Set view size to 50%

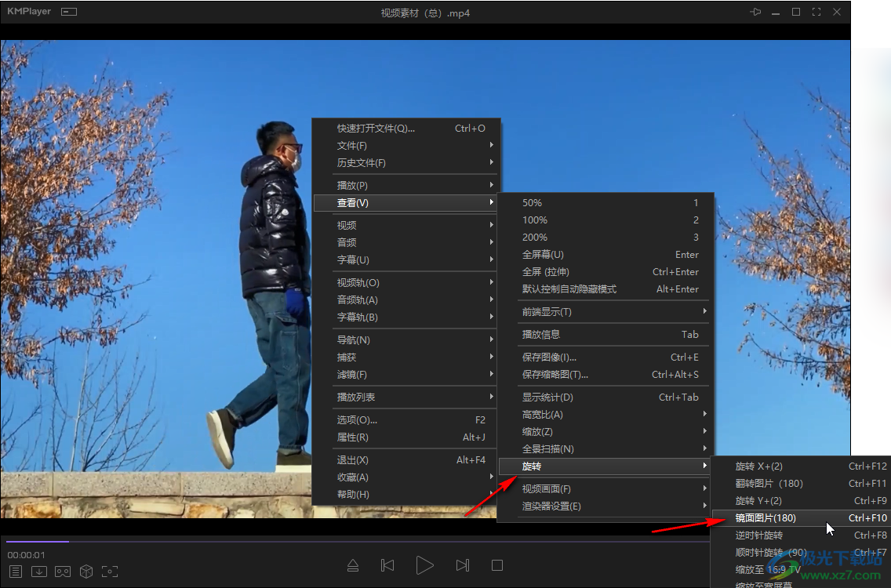coord(605,203)
